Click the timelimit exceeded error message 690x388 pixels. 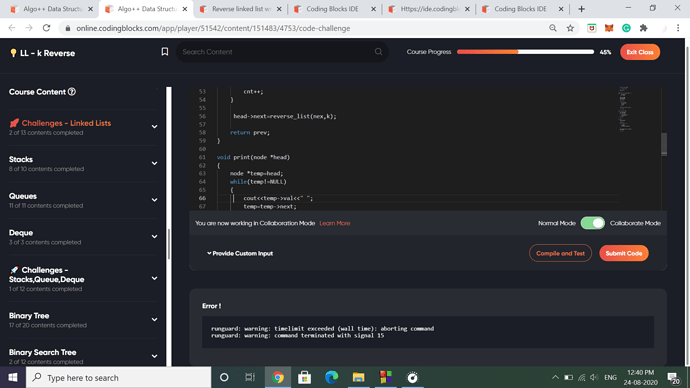point(323,329)
